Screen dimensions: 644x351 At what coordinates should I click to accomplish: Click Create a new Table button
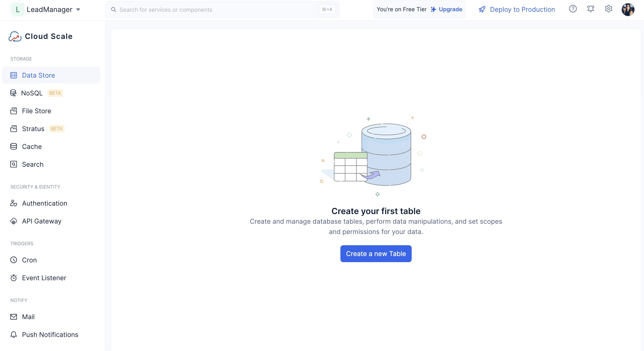[x=376, y=254]
